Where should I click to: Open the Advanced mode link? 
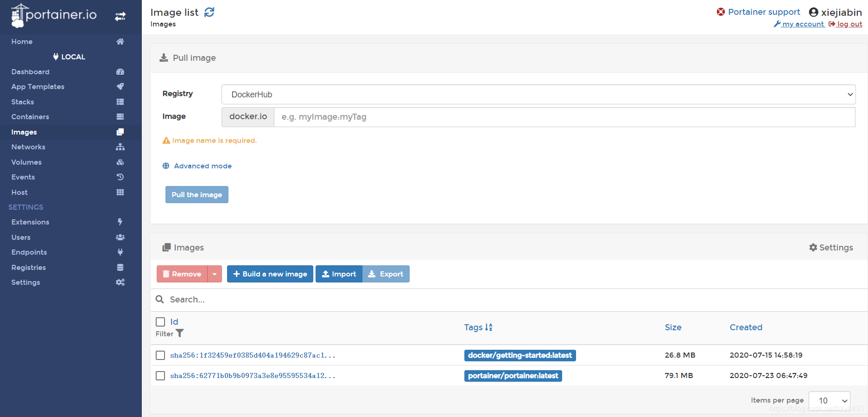click(x=203, y=166)
